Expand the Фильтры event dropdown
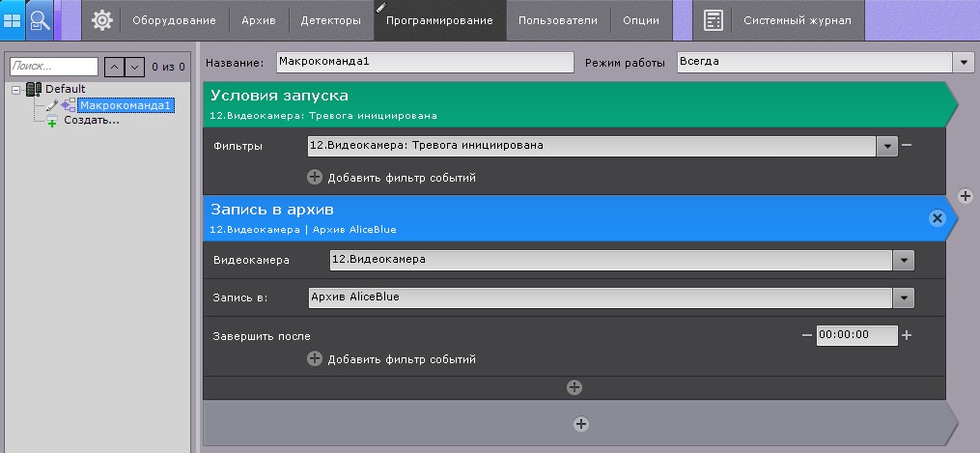Image resolution: width=980 pixels, height=453 pixels. [888, 147]
